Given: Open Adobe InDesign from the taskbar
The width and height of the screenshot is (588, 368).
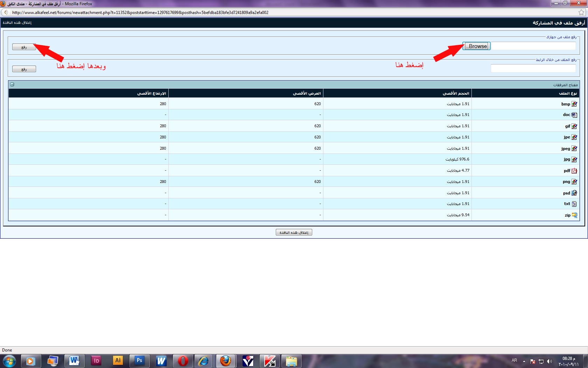Looking at the screenshot, I should click(96, 361).
